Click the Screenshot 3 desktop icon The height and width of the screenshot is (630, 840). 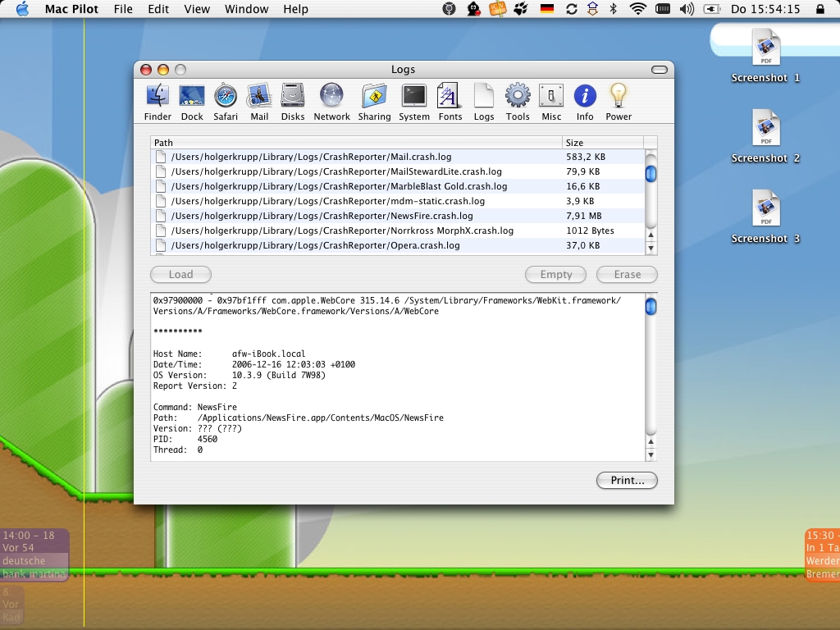765,217
